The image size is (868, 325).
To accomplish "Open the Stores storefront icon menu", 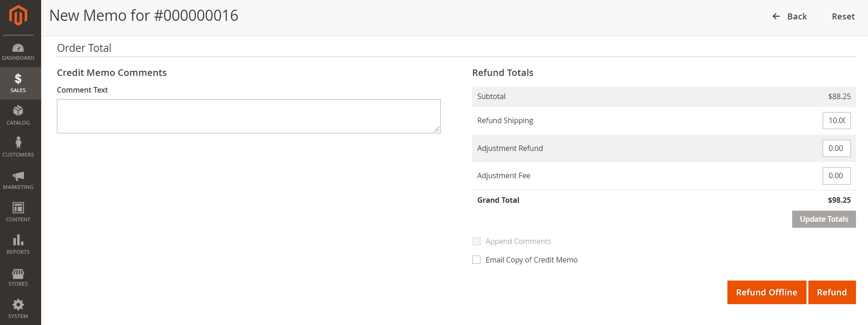I will click(18, 273).
